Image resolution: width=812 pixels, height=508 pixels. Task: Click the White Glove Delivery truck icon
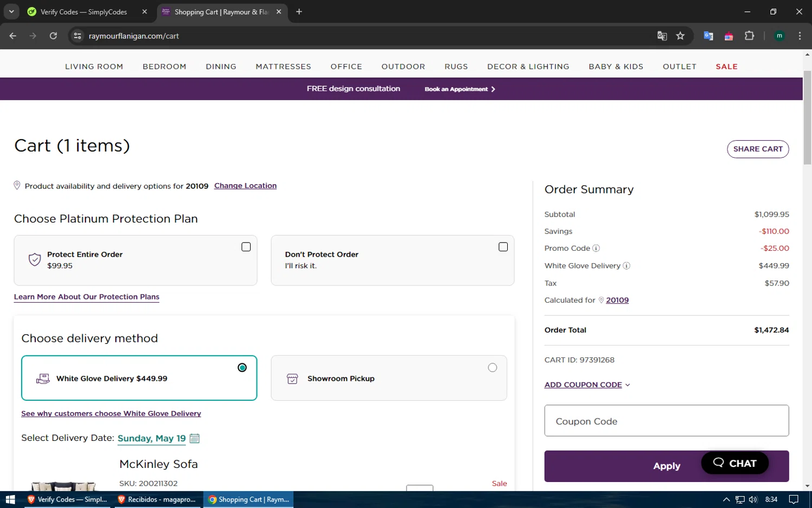coord(43,379)
